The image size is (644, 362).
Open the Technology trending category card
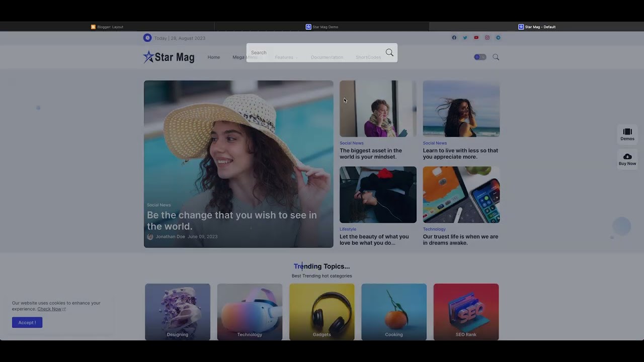[x=250, y=312]
